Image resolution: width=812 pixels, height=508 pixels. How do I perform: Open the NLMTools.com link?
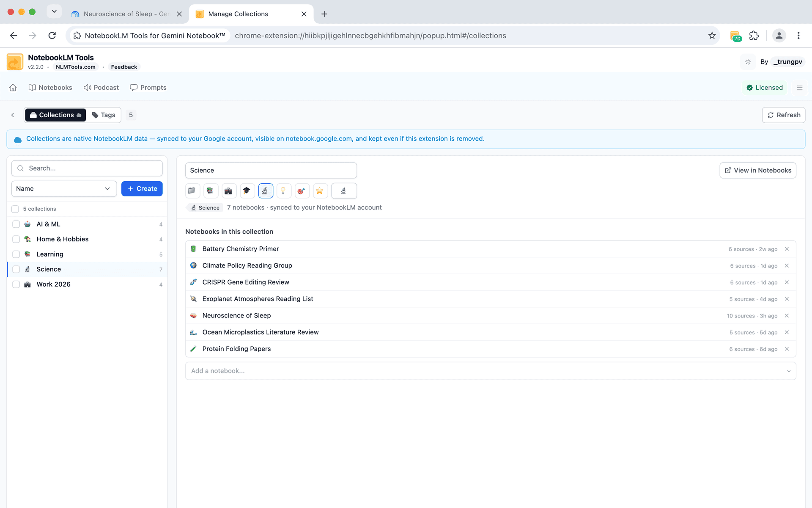click(76, 67)
